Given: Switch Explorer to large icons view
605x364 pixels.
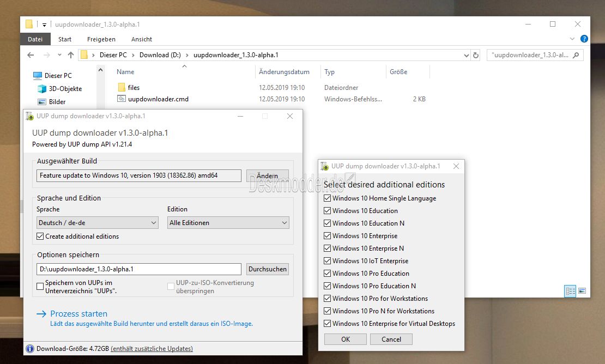Looking at the screenshot, I should pos(582,291).
